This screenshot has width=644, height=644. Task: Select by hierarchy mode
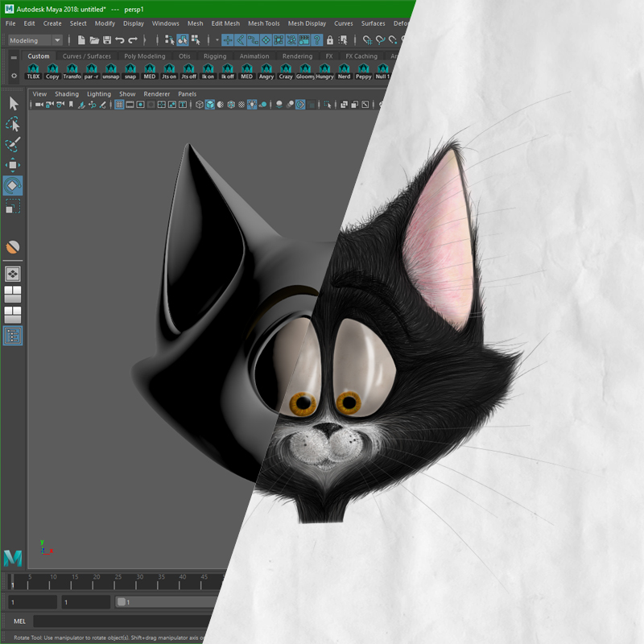pyautogui.click(x=169, y=39)
